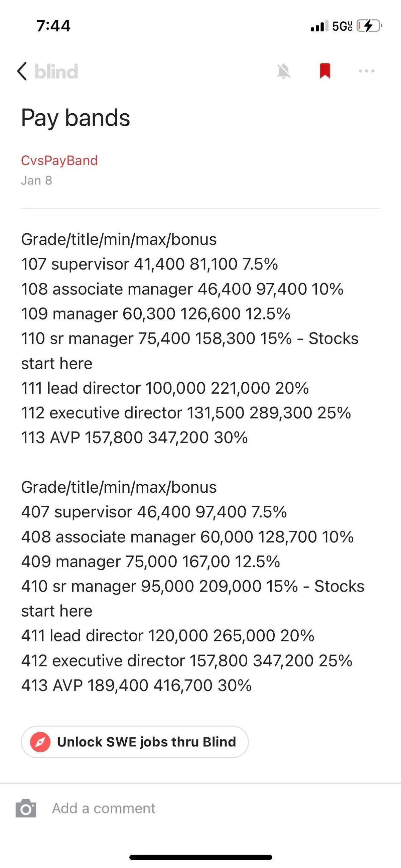Tap the back chevron arrow

[x=22, y=72]
